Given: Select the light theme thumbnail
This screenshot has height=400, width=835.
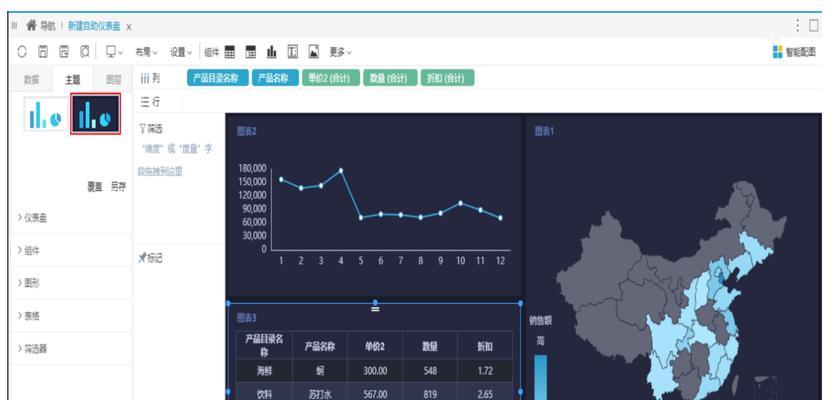Looking at the screenshot, I should pyautogui.click(x=45, y=113).
